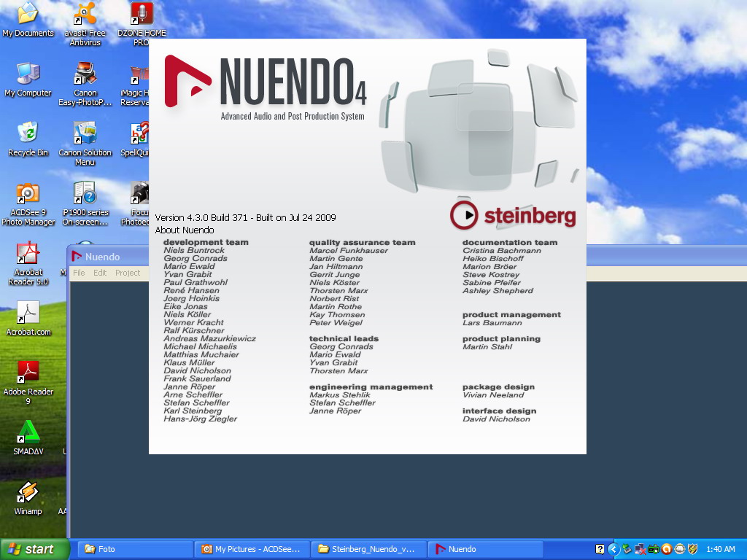
Task: Click Hans-Jörg Ziegler credit name
Action: [200, 419]
